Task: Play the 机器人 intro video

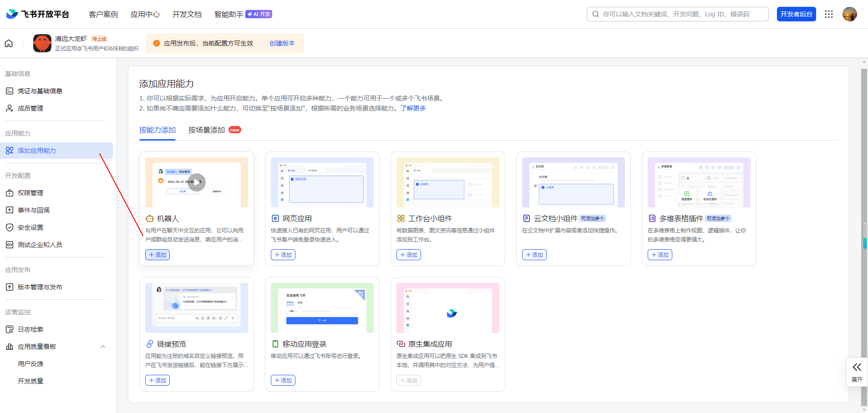Action: [196, 182]
